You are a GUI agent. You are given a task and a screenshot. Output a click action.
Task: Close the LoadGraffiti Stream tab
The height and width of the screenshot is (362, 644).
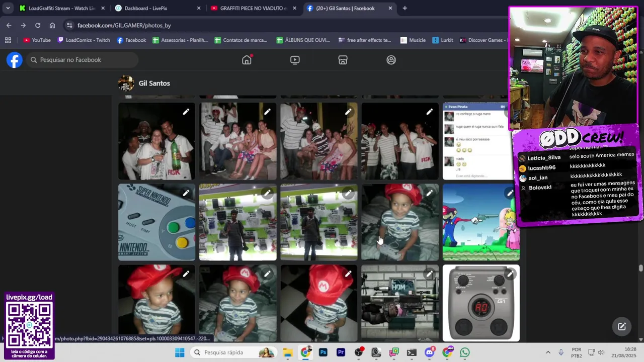[103, 8]
